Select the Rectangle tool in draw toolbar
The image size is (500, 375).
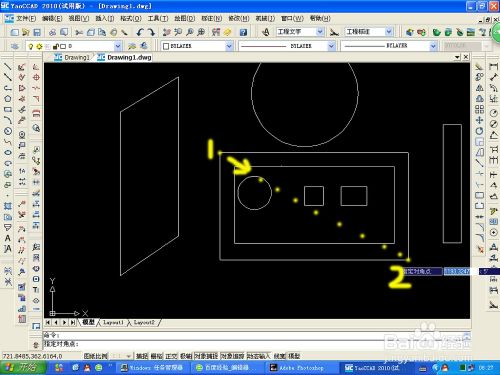8,109
